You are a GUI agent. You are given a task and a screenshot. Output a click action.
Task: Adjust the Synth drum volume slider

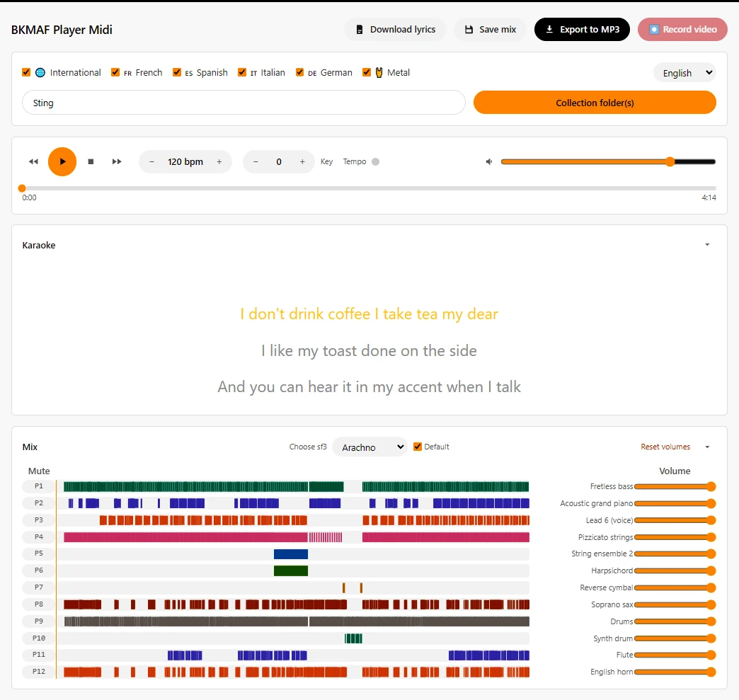(x=675, y=638)
